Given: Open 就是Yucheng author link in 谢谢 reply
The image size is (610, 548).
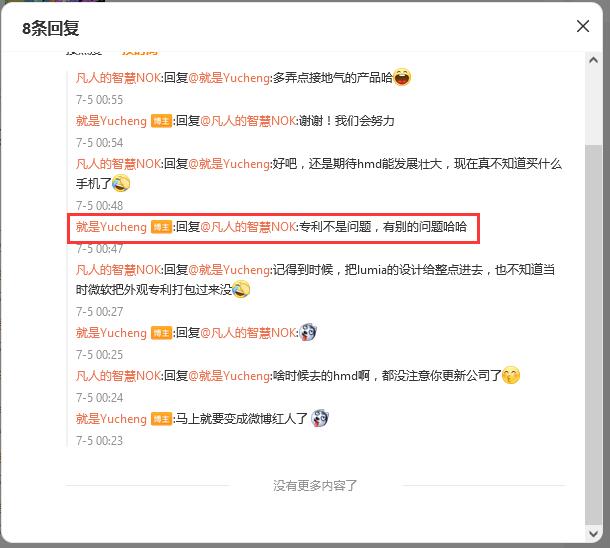Looking at the screenshot, I should tap(111, 121).
